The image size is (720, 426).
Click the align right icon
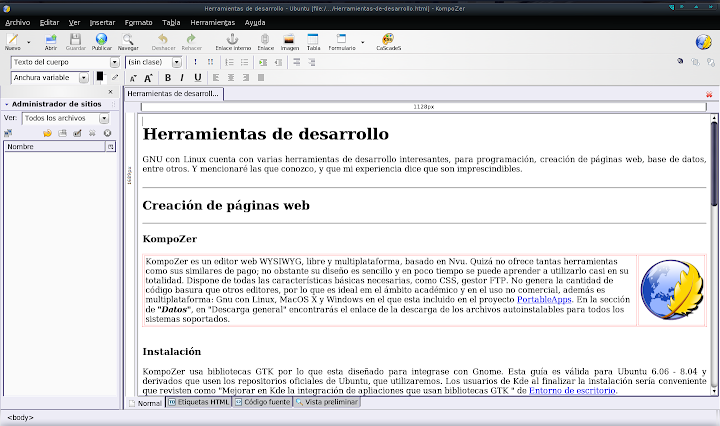click(x=246, y=78)
